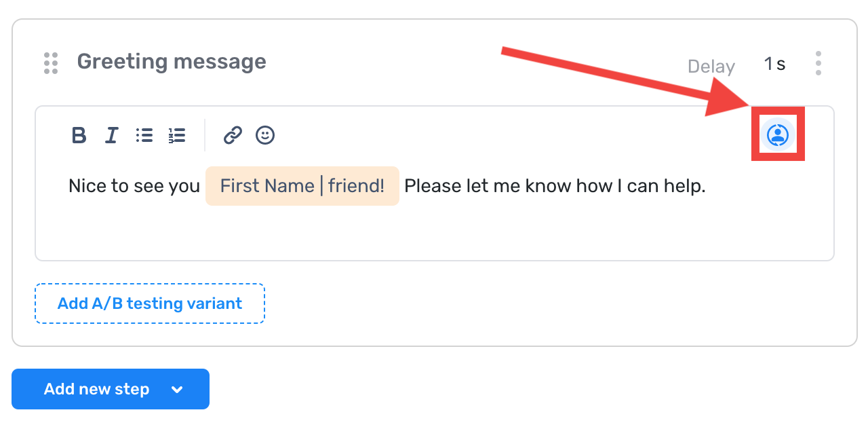Click the highlighted contact icon in the red box
Screen dimensions: 868x425
pyautogui.click(x=777, y=135)
